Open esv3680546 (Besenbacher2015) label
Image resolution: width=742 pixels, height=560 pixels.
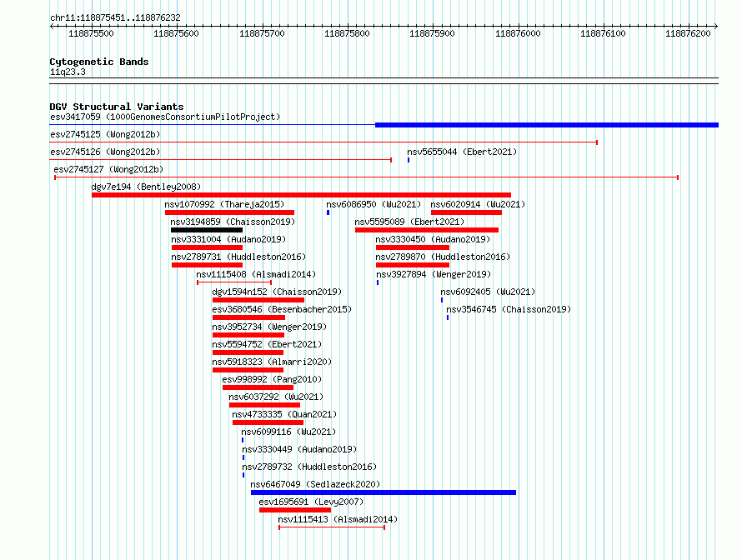[282, 309]
